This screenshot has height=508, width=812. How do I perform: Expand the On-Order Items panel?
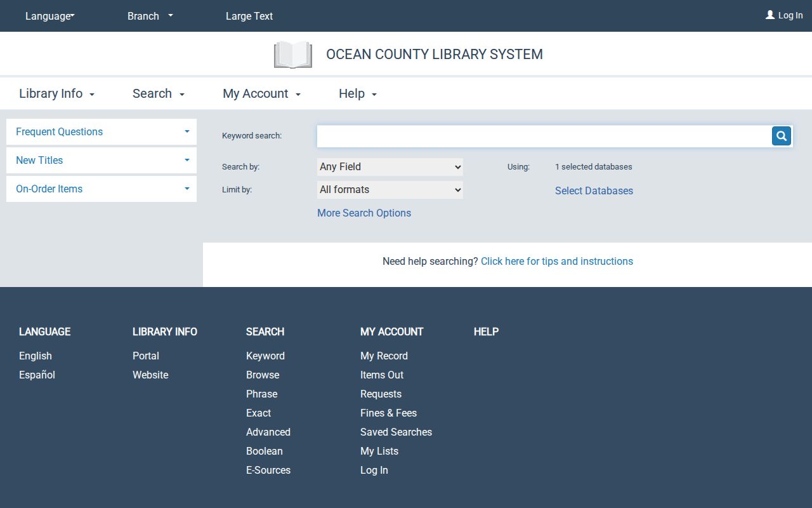[x=101, y=189]
